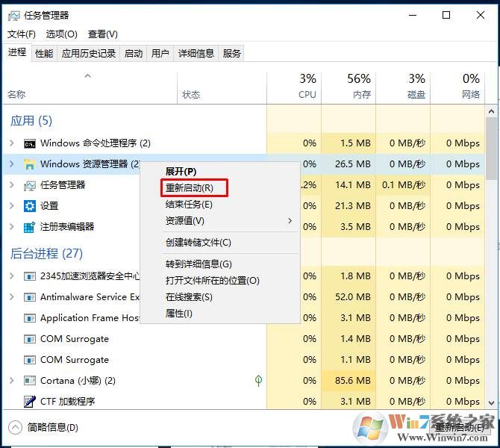The width and height of the screenshot is (500, 448).
Task: Open the 文件(F) menu
Action: (22, 34)
